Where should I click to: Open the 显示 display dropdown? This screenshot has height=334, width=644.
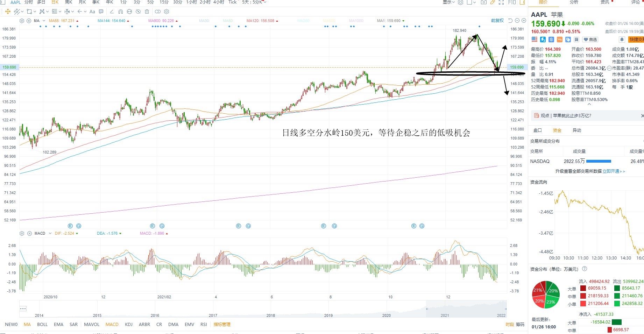pos(448,2)
